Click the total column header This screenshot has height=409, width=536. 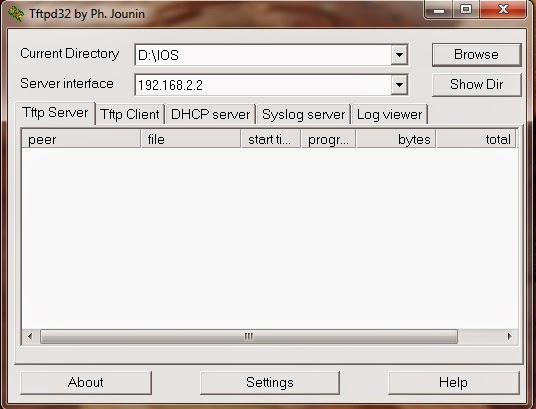point(476,139)
